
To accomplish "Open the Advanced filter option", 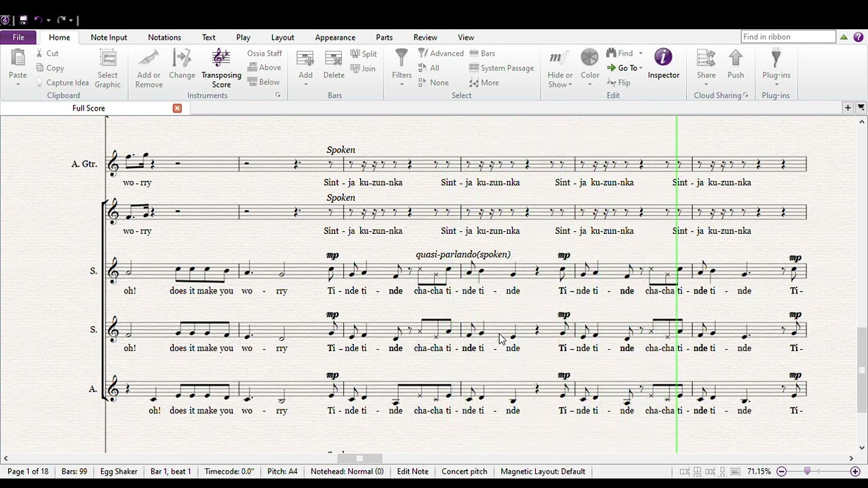I will pos(441,54).
